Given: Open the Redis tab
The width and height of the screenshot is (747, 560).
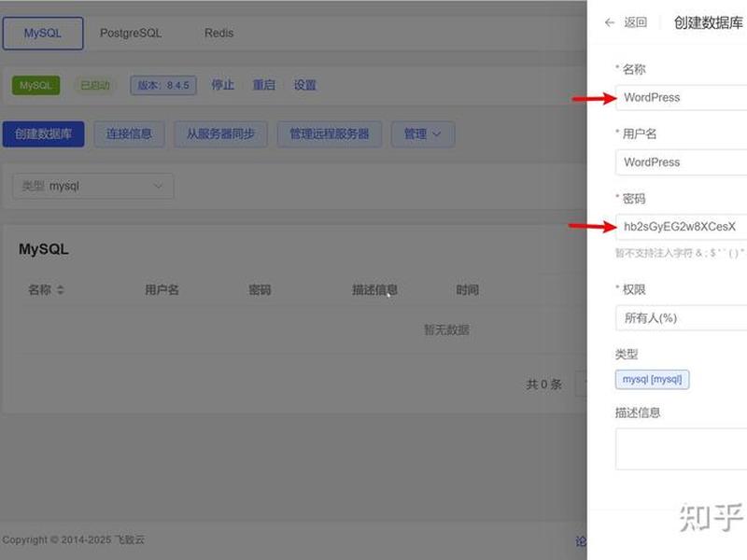Looking at the screenshot, I should pos(218,34).
